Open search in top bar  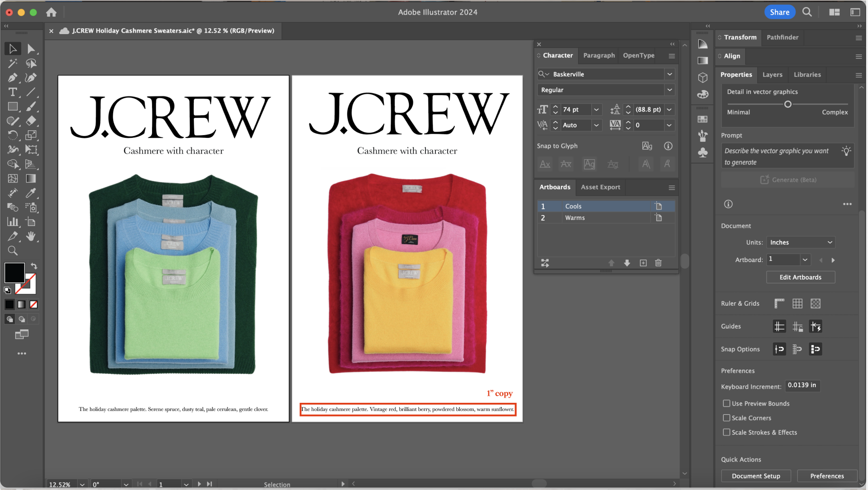(x=807, y=12)
